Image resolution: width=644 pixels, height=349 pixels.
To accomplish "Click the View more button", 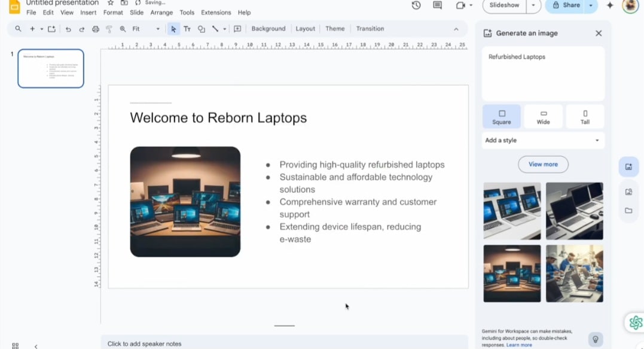I will tap(543, 165).
